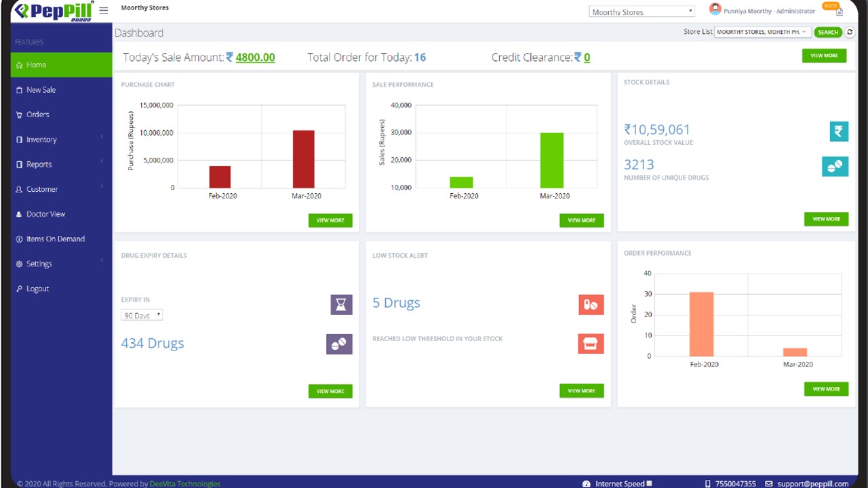Viewport: 868px width, 488px height.
Task: Click the Mar-2020 red purchase bar
Action: coord(303,159)
